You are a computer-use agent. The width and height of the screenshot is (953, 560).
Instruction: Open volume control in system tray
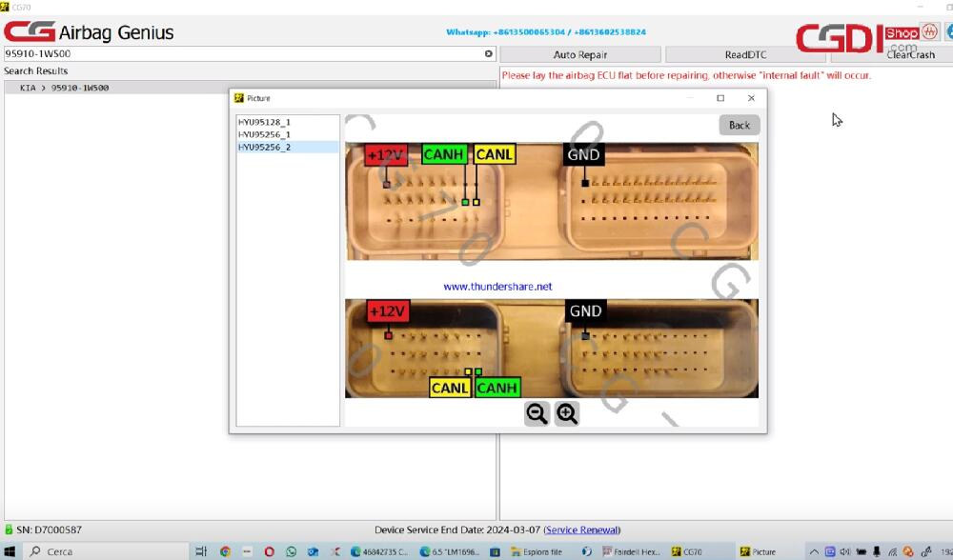844,551
